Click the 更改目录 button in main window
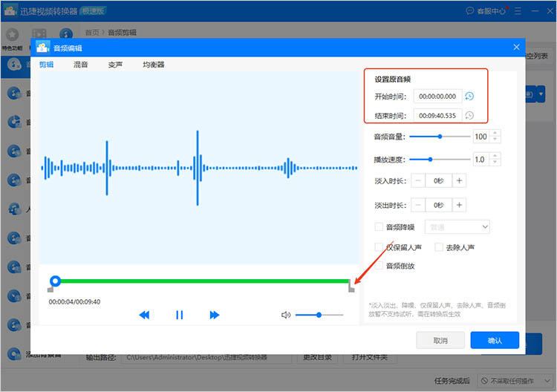 click(x=317, y=358)
